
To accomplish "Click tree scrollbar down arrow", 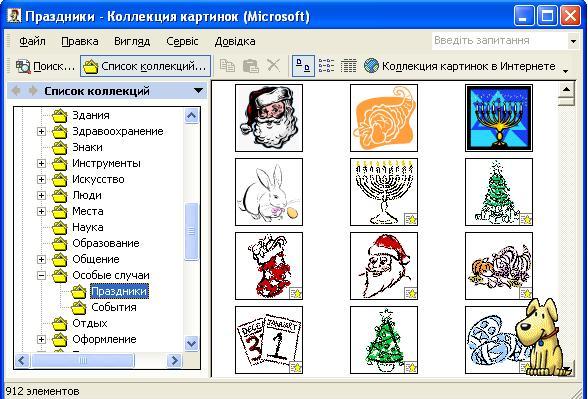I will tap(191, 343).
